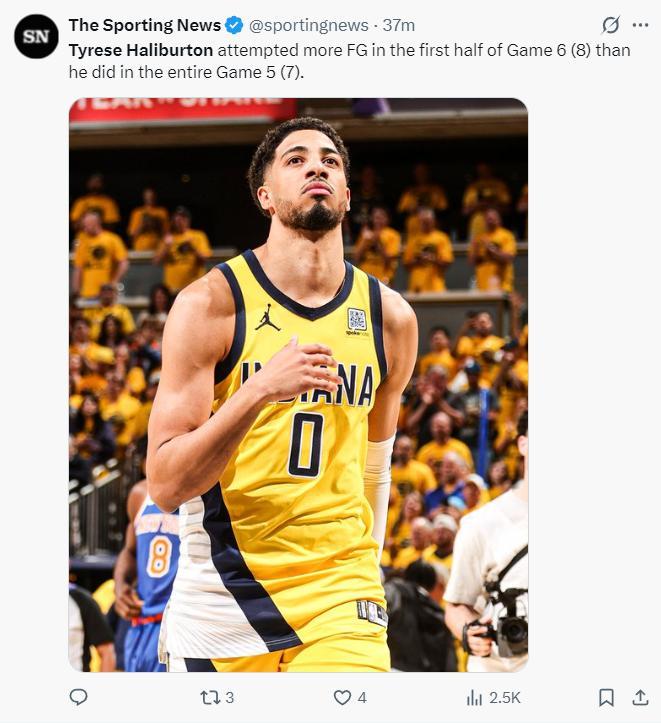Open the Grok explain-post icon
The height and width of the screenshot is (723, 661).
pos(609,25)
